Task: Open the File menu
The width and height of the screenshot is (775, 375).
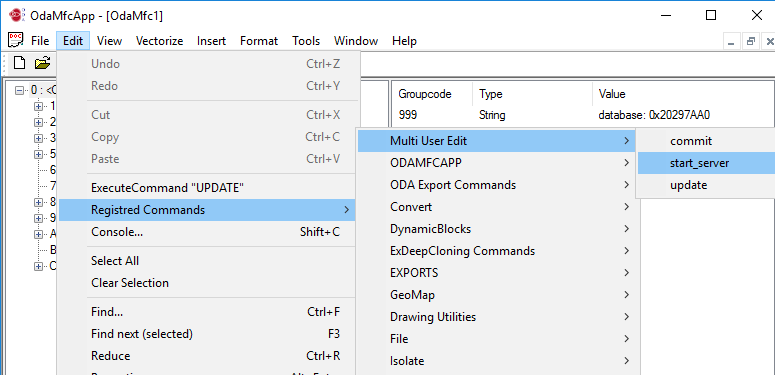Action: coord(40,41)
